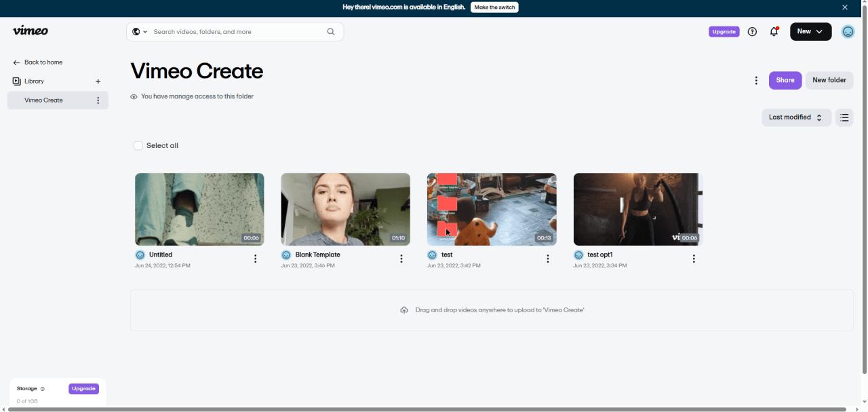The image size is (868, 412).
Task: Open the New dropdown menu
Action: coord(810,31)
